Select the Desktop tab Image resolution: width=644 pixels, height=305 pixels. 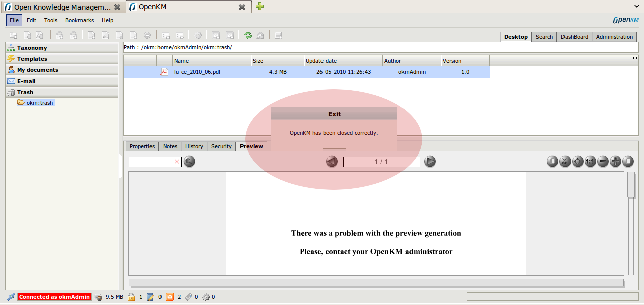(516, 37)
